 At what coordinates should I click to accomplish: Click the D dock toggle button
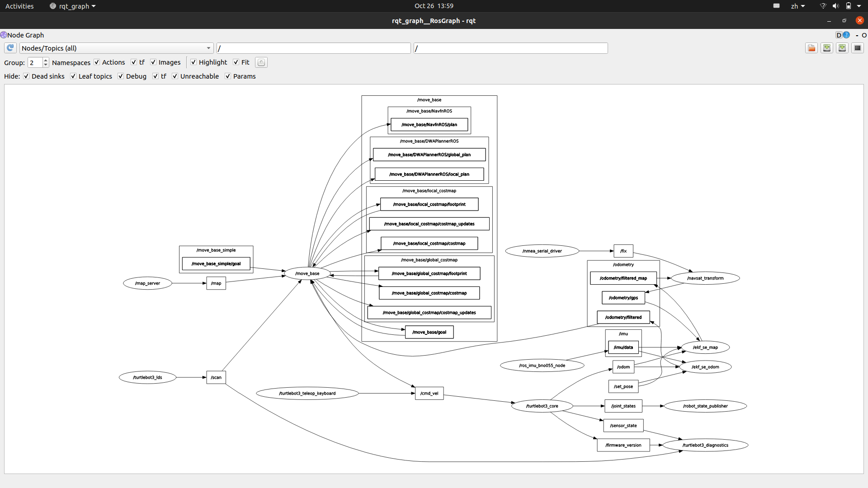pyautogui.click(x=839, y=35)
